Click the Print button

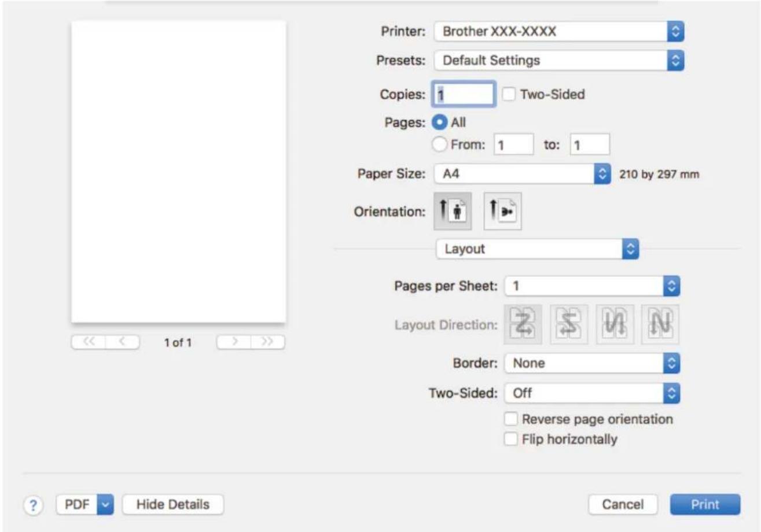tap(705, 504)
